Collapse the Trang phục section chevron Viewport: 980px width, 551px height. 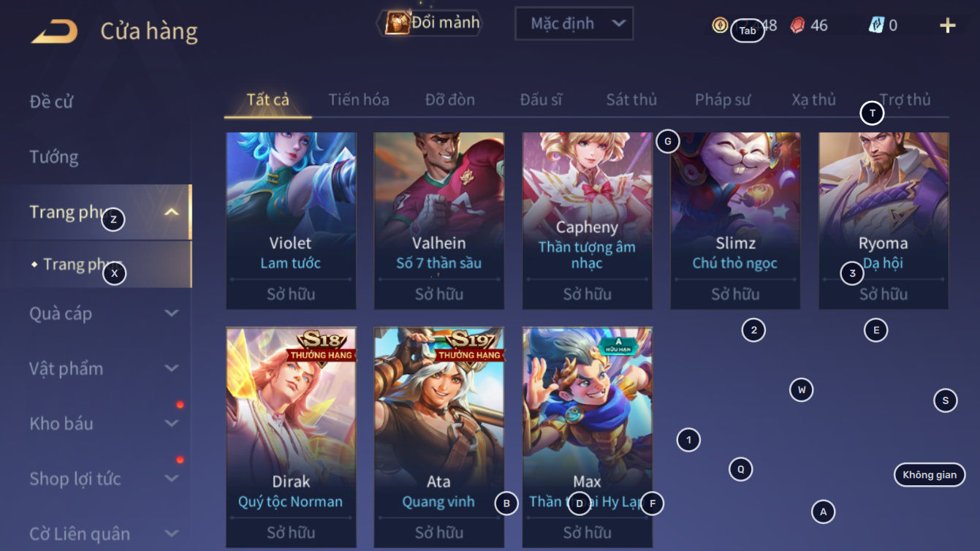172,213
